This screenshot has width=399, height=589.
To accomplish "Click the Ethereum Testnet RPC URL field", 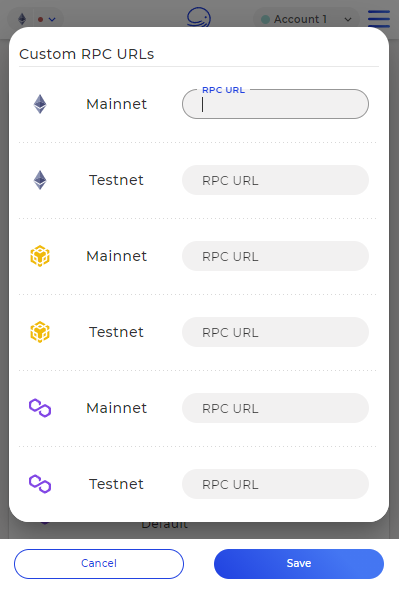I will (275, 180).
